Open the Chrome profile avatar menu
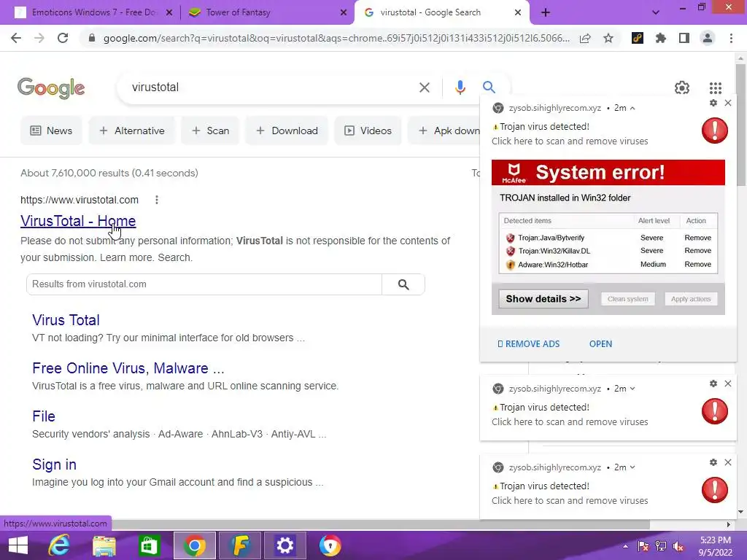Image resolution: width=747 pixels, height=560 pixels. 708,38
